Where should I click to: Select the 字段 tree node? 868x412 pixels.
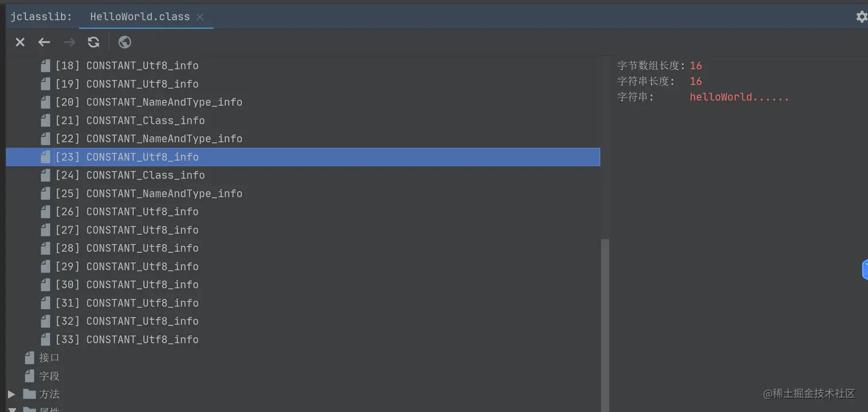click(49, 376)
